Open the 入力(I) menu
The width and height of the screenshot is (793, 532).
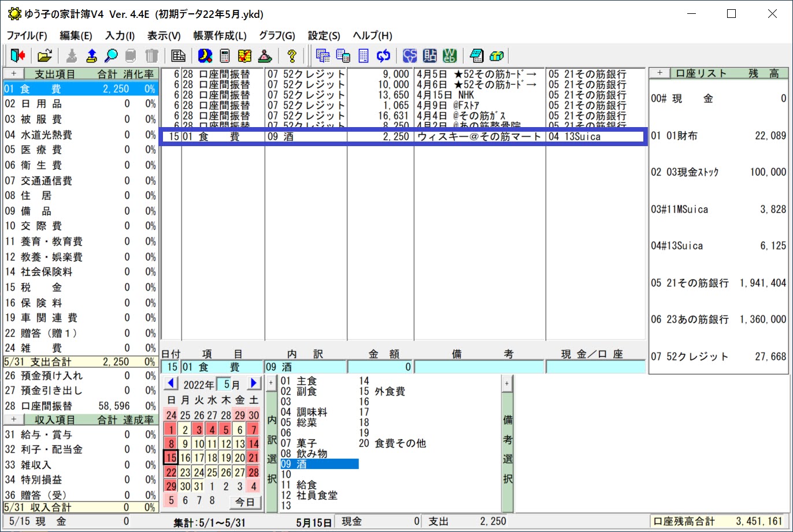tap(120, 35)
